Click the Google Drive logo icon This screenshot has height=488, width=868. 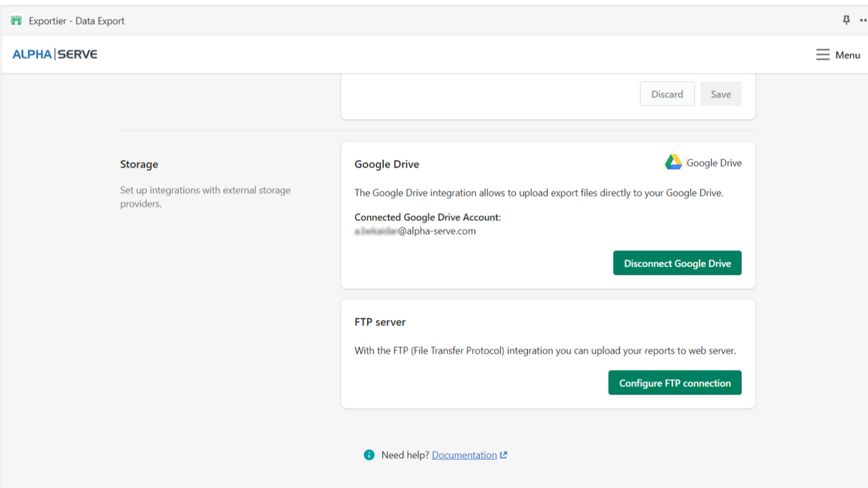click(673, 162)
